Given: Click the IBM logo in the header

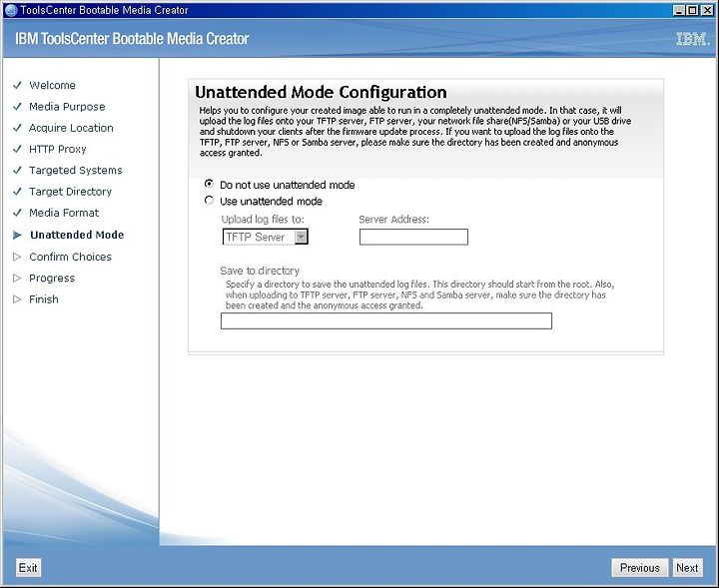Looking at the screenshot, I should [x=693, y=39].
